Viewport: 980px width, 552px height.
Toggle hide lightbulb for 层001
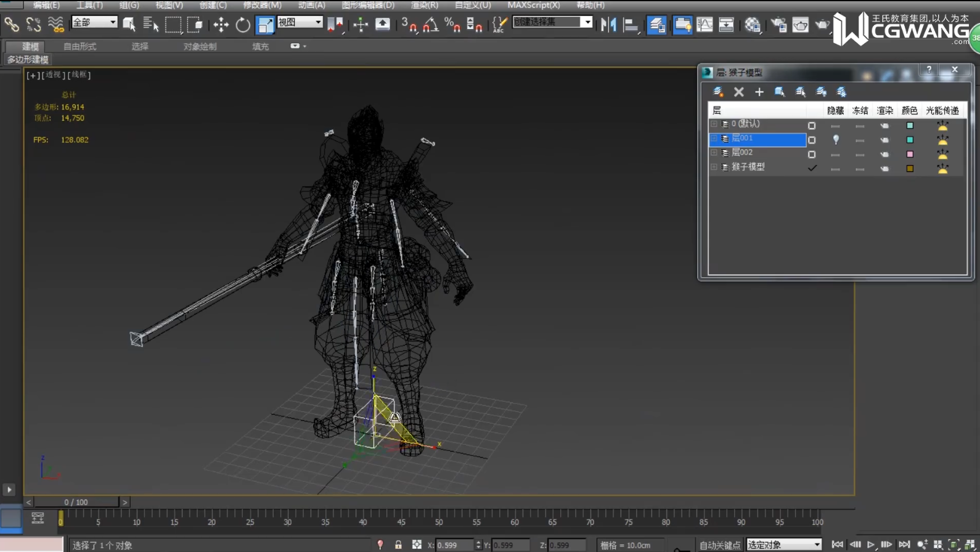(836, 140)
